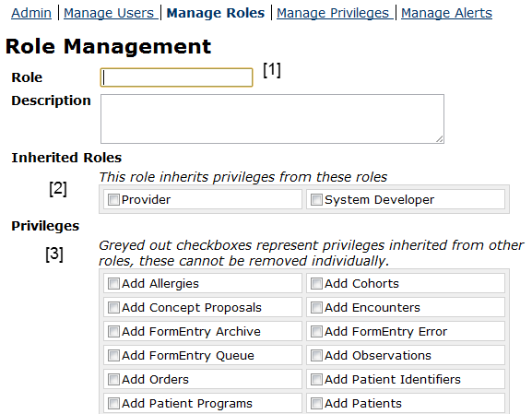This screenshot has width=532, height=414.
Task: Select Add FormEntry Error privilege
Action: coord(316,331)
